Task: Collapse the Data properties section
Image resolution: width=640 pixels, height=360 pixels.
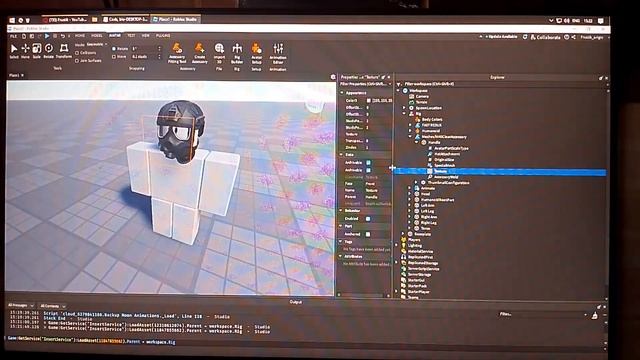Action: [x=342, y=155]
